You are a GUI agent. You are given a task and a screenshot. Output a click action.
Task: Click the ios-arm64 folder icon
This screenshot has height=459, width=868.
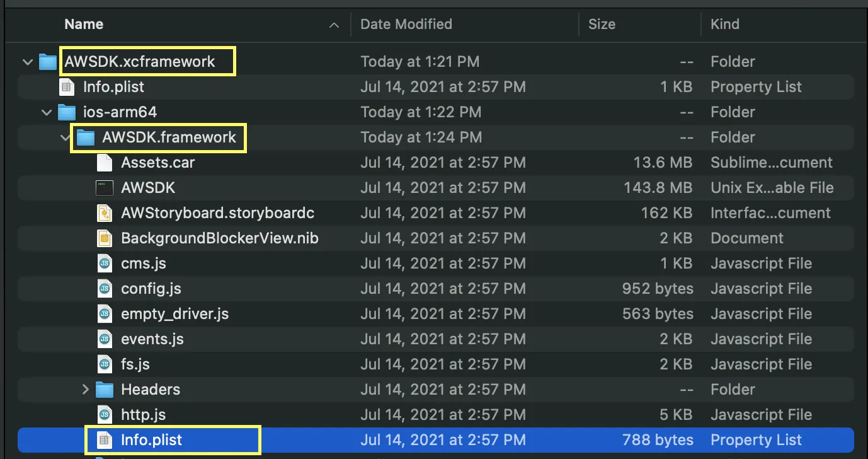pos(67,112)
